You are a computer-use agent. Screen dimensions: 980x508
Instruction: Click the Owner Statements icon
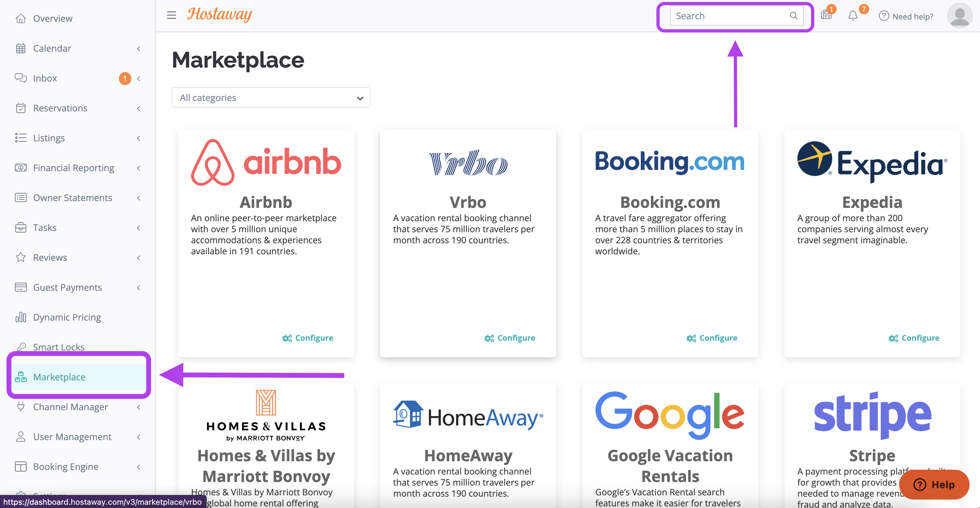click(20, 197)
